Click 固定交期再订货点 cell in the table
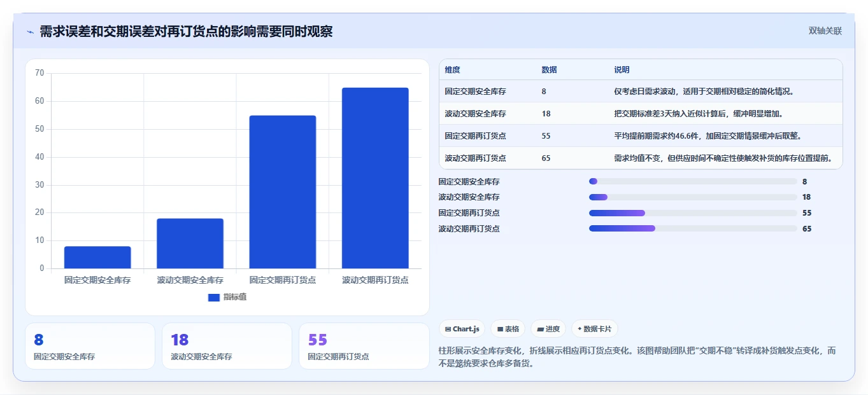Image resolution: width=868 pixels, height=395 pixels. point(475,136)
